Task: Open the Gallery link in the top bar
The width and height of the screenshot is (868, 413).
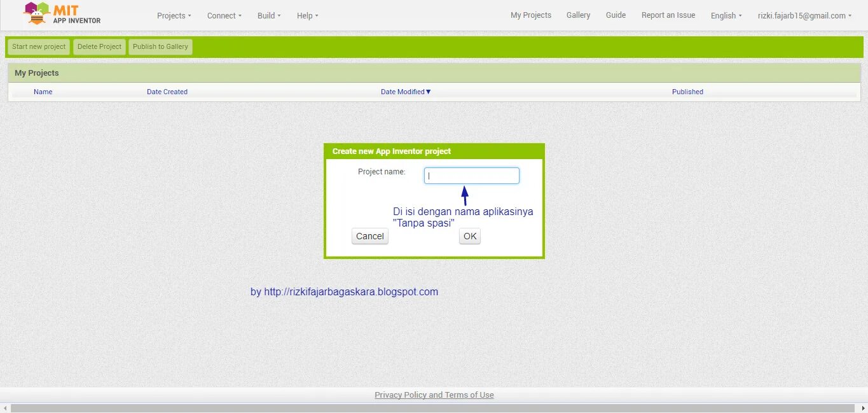Action: pyautogui.click(x=579, y=15)
